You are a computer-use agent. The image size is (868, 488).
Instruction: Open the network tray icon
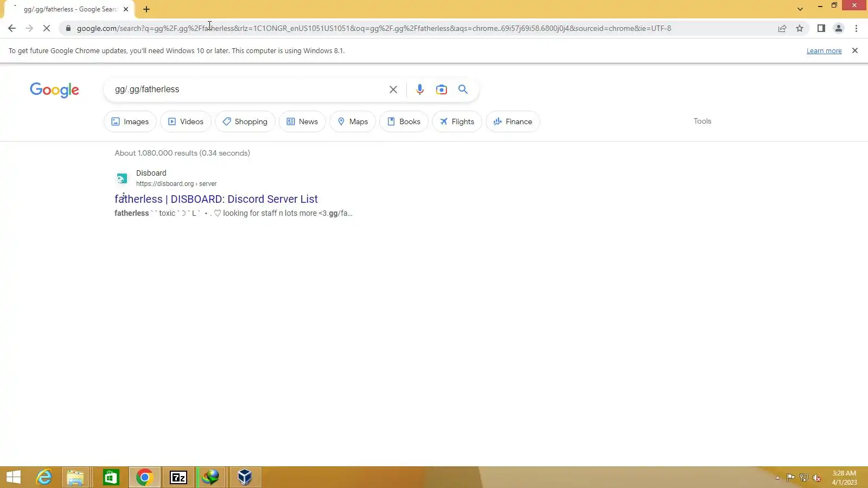point(804,478)
